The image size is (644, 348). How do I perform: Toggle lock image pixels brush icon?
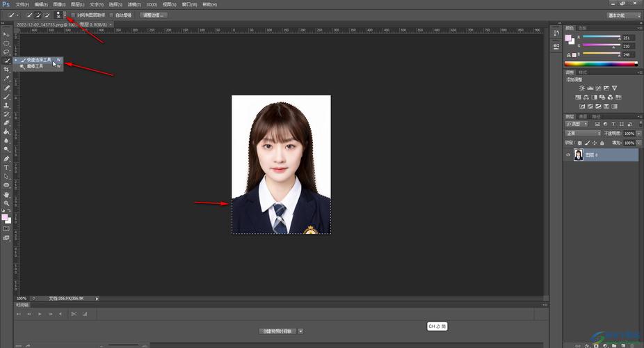588,143
